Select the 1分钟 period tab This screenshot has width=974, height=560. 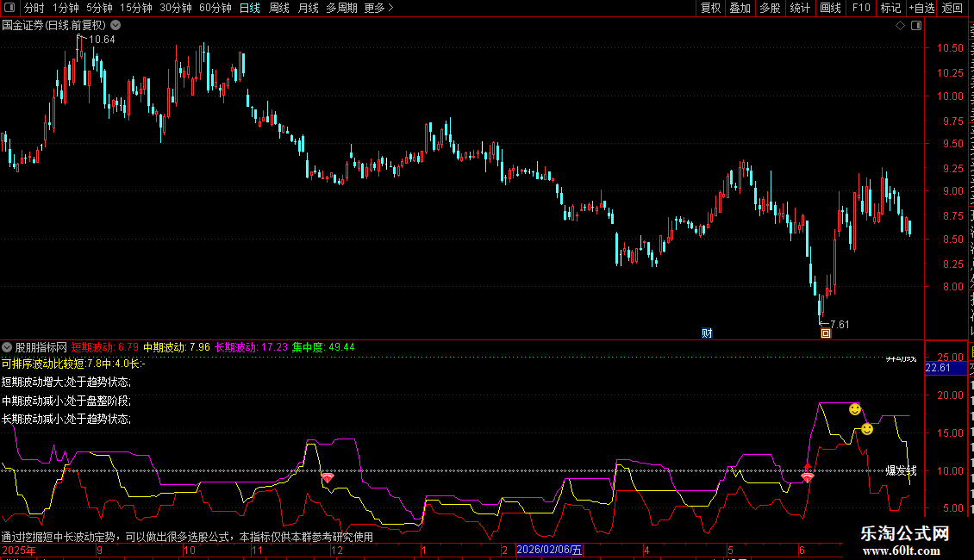click(66, 8)
